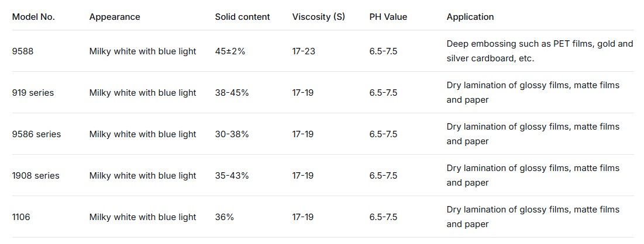The width and height of the screenshot is (644, 244).
Task: Click the Appearance column header
Action: 115,17
